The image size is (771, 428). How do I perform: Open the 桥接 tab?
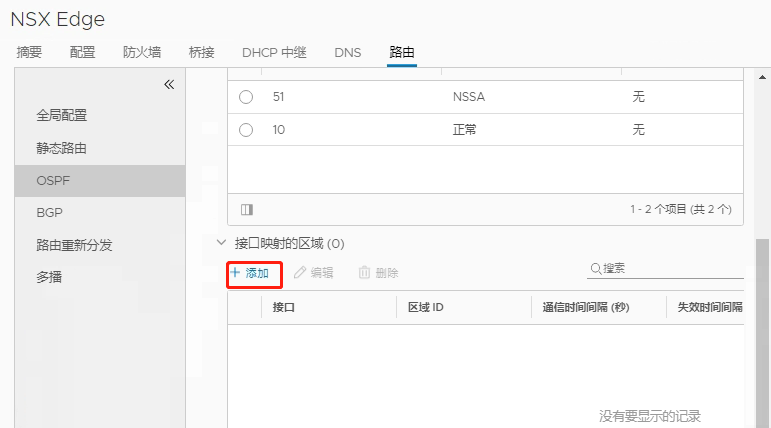click(202, 52)
